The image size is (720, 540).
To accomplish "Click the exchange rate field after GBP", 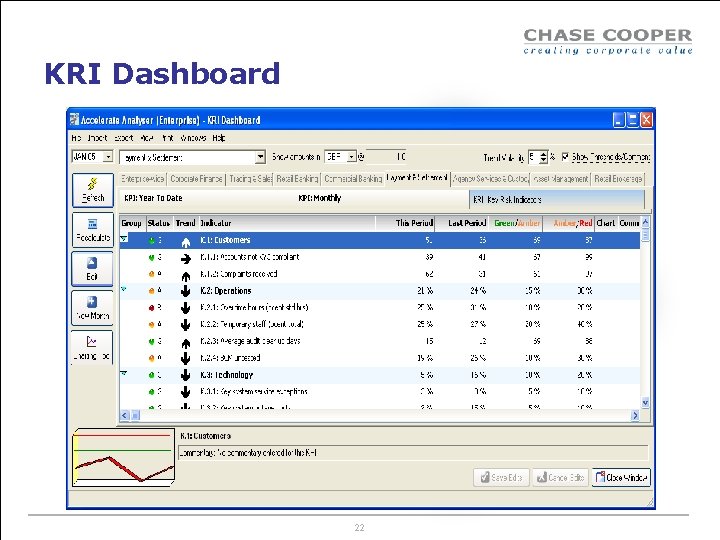I will [387, 157].
